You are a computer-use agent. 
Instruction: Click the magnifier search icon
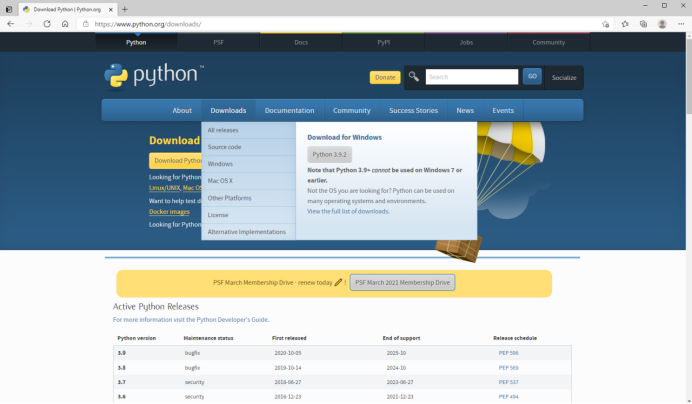[x=414, y=76]
